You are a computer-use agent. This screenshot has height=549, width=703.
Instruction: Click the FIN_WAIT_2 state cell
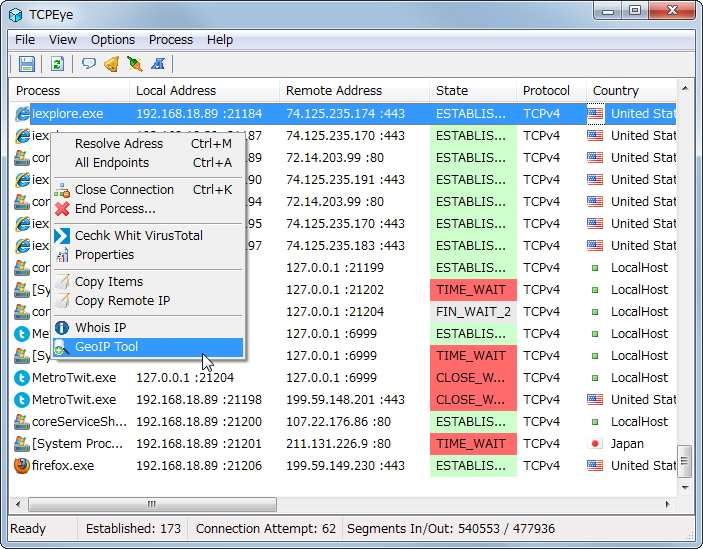pyautogui.click(x=473, y=311)
